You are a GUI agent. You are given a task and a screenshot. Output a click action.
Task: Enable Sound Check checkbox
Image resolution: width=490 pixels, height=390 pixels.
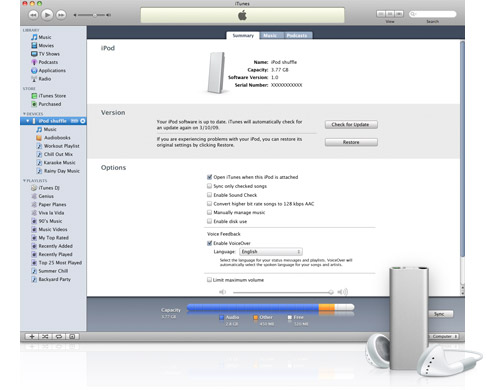pyautogui.click(x=209, y=195)
